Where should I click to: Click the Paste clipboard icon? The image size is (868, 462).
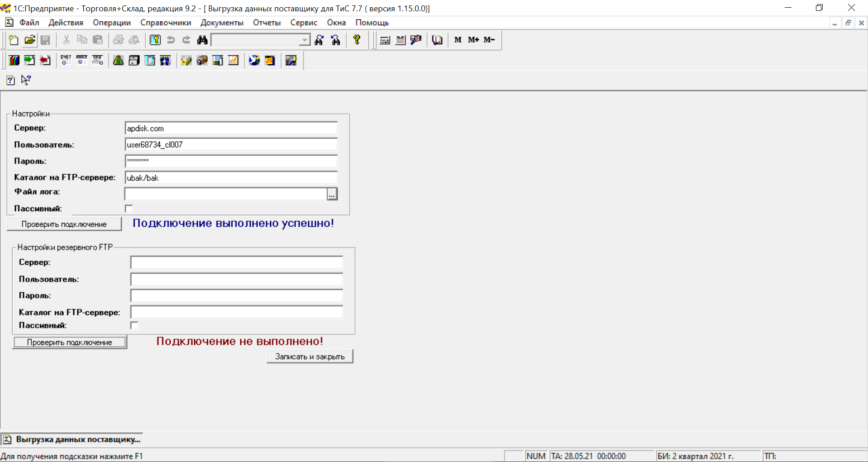(x=98, y=40)
